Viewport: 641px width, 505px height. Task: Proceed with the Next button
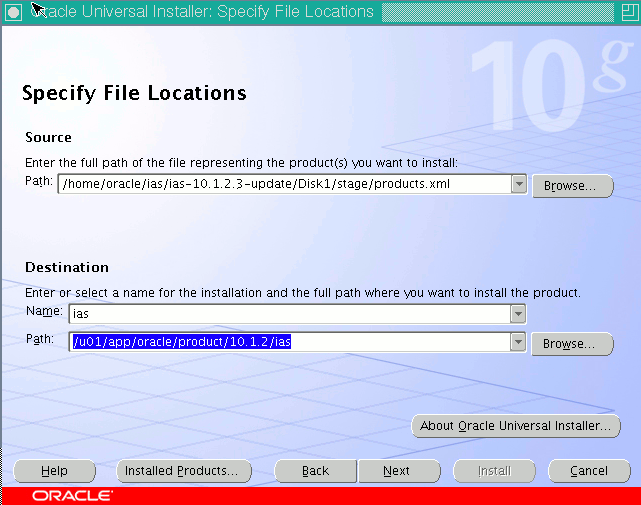click(x=399, y=471)
